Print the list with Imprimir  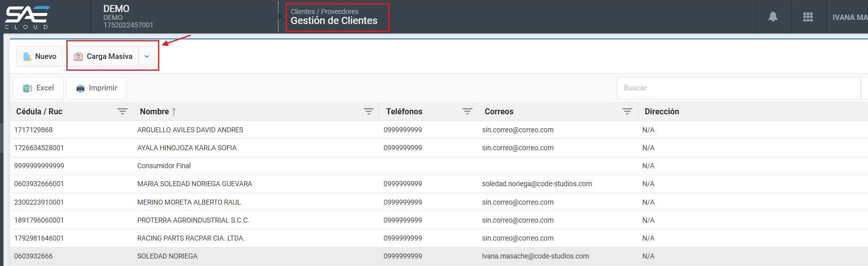click(96, 88)
